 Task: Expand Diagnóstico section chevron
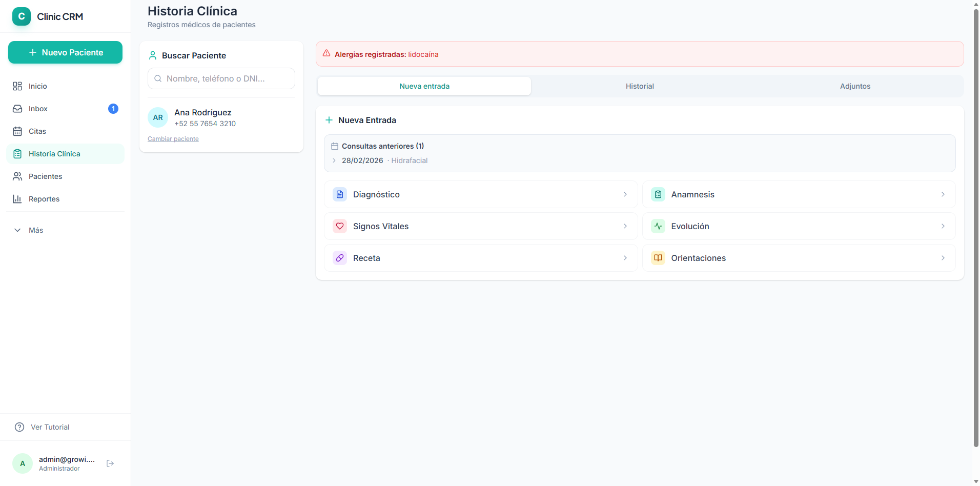[x=625, y=194]
